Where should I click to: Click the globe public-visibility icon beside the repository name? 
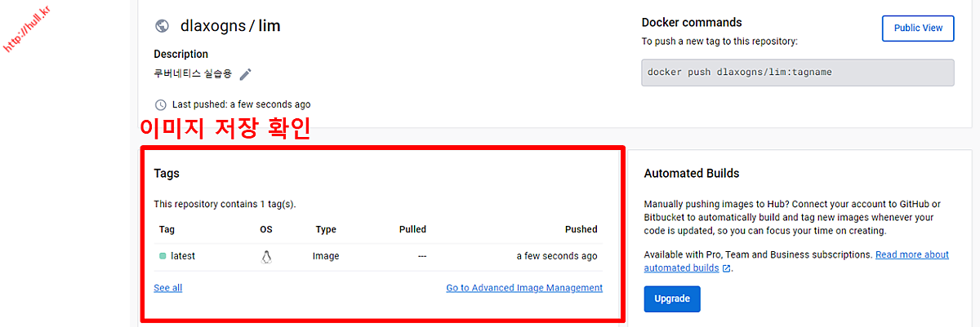(162, 26)
